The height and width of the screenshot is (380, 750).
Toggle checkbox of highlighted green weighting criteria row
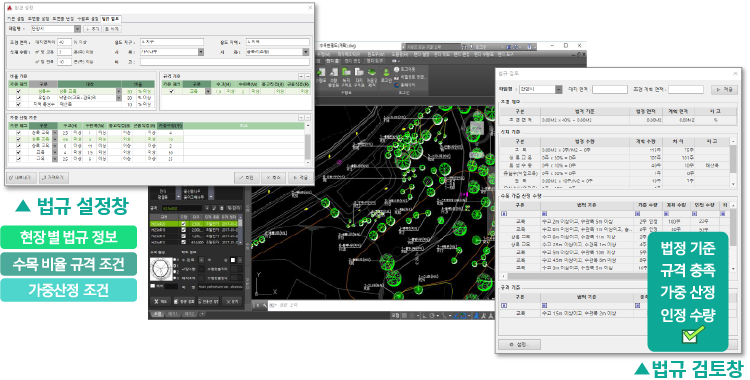coord(19,139)
